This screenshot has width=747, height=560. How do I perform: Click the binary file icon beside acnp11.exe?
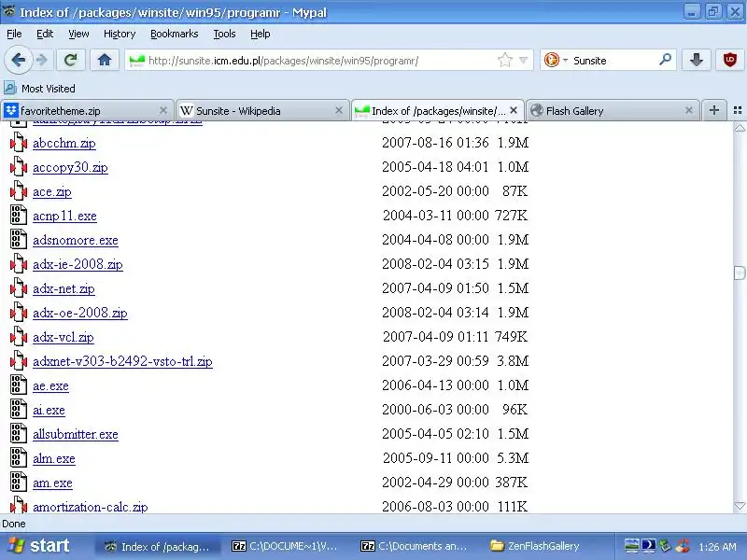click(x=19, y=216)
